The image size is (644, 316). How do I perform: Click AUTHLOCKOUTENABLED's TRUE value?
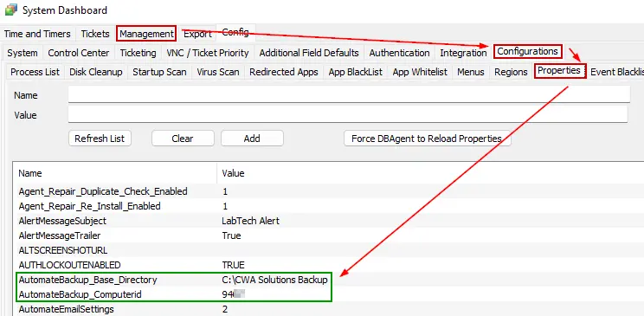coord(233,265)
